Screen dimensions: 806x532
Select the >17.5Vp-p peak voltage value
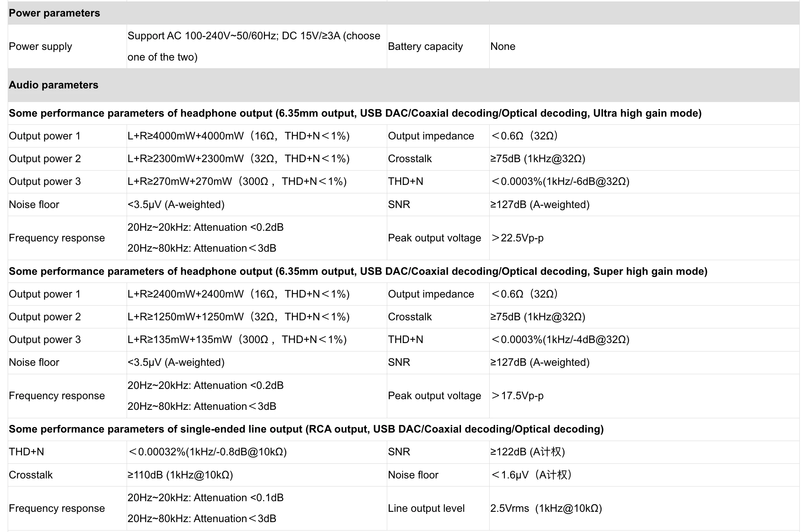[517, 396]
